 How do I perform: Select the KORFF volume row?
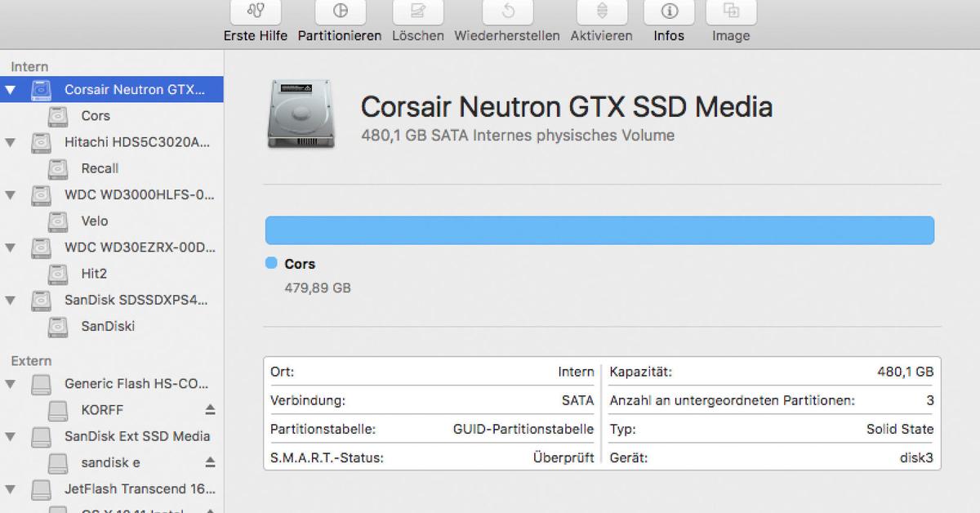tap(112, 409)
